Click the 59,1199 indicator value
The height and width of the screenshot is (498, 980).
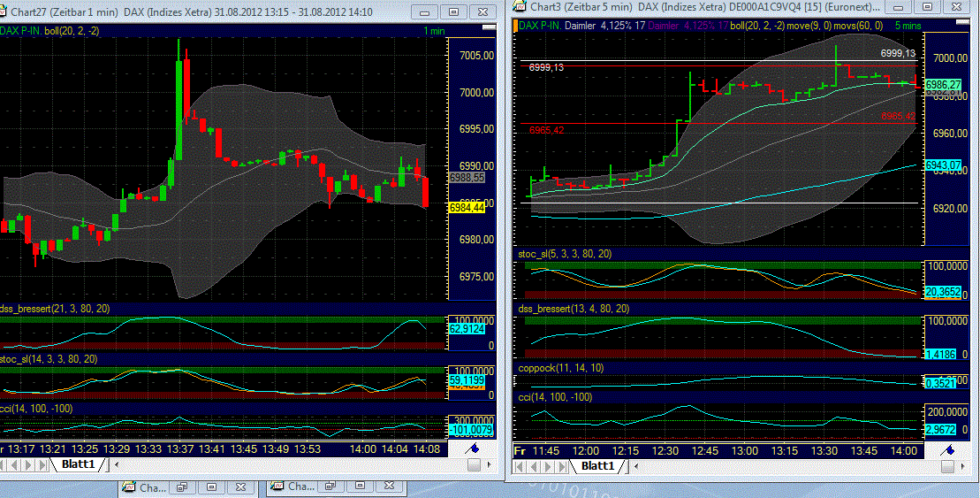coord(467,379)
